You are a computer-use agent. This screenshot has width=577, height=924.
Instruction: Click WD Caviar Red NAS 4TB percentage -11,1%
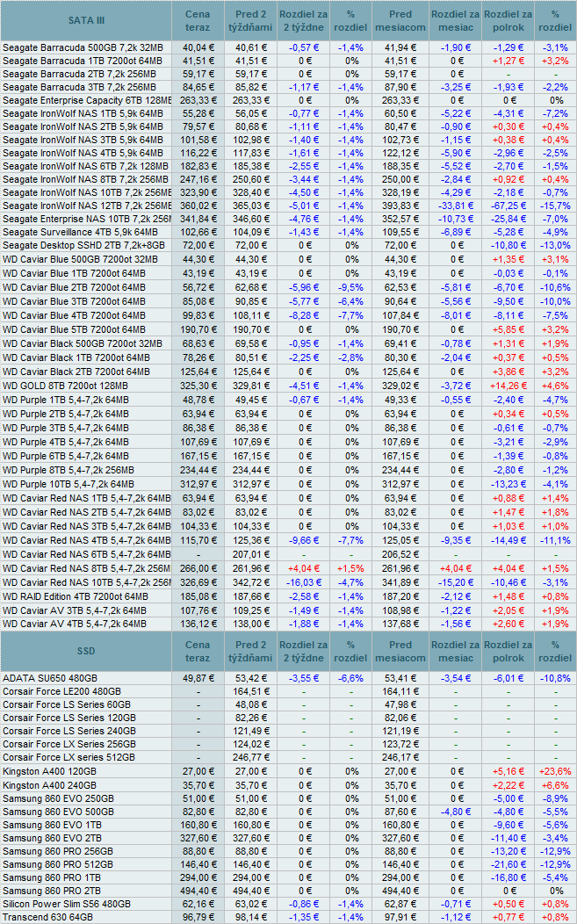click(x=555, y=541)
